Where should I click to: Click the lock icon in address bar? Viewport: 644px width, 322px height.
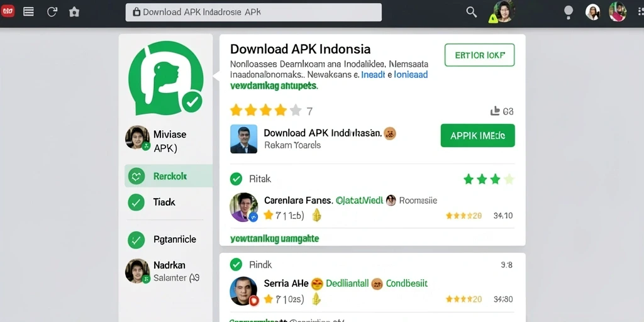point(136,13)
